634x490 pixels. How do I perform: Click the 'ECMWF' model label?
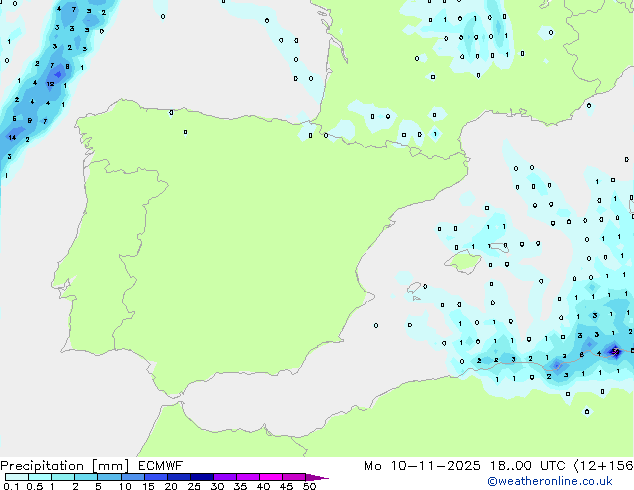coord(161,466)
